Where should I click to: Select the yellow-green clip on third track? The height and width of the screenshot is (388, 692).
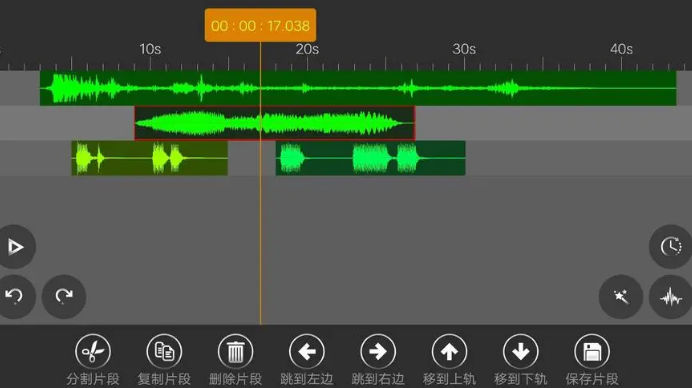tap(150, 158)
